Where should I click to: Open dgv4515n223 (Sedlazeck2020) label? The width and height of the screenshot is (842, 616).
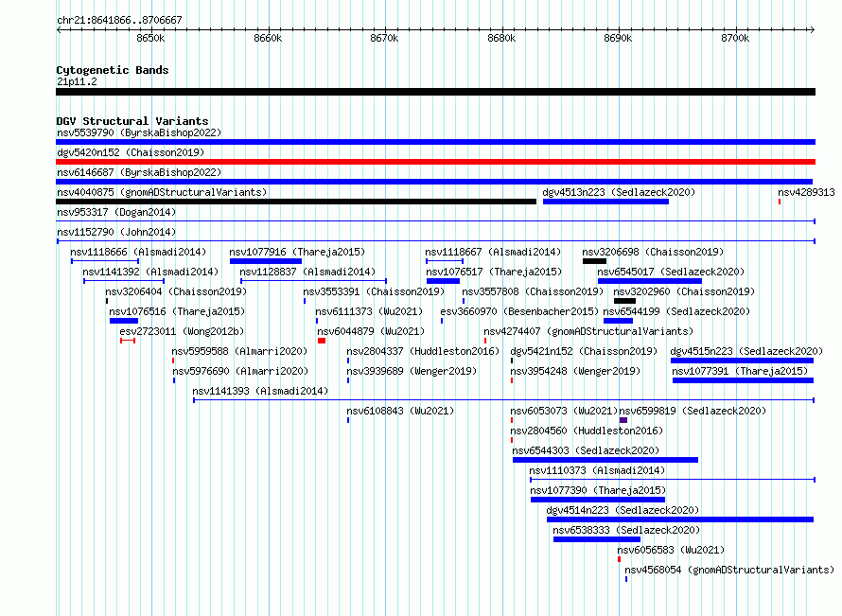[x=746, y=351]
